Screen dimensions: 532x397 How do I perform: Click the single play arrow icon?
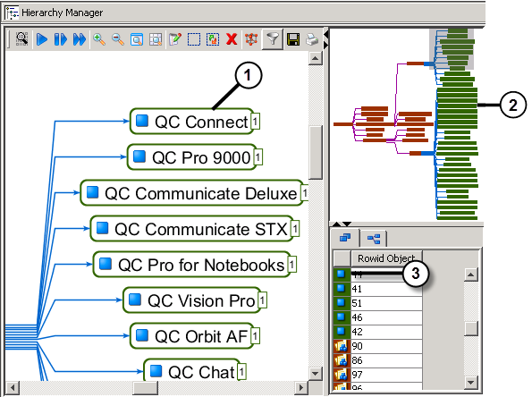42,39
